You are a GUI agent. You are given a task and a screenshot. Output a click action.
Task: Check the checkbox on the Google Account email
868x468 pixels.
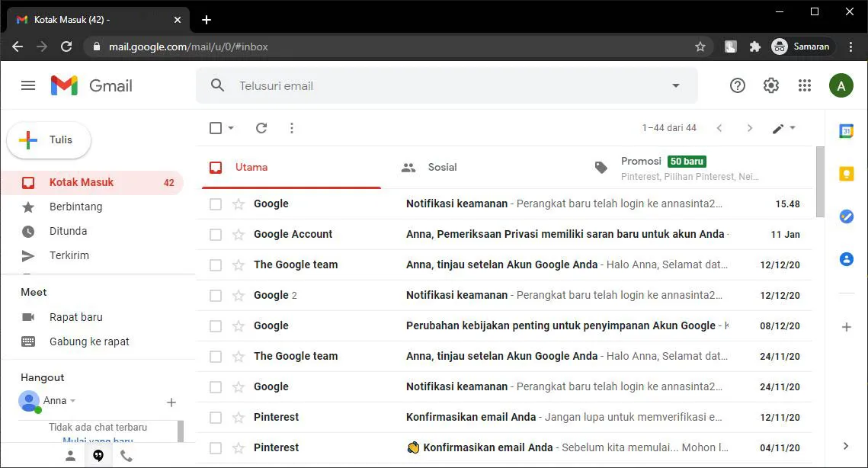(x=216, y=234)
